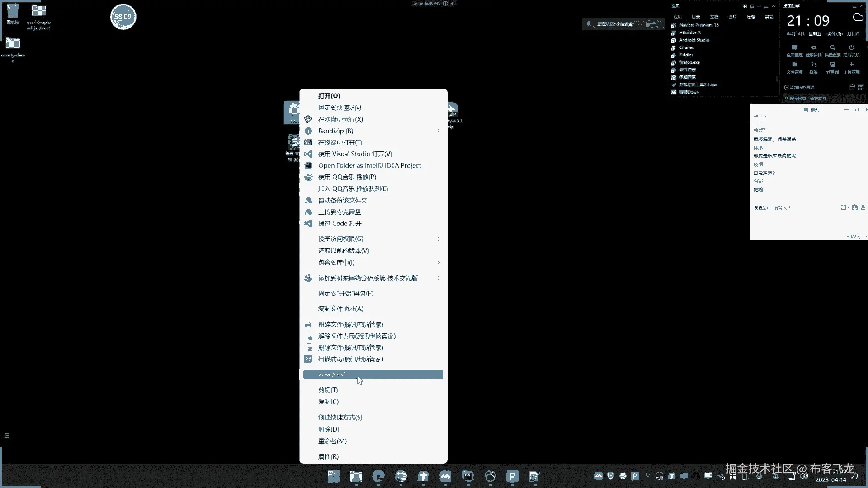
Task: Click the Windows Start button on taskbar
Action: click(x=334, y=476)
